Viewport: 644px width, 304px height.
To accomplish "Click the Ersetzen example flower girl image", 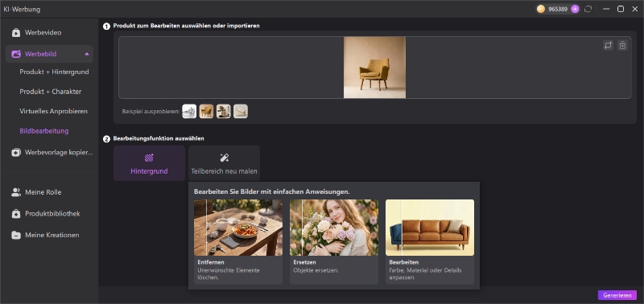I will click(x=334, y=228).
